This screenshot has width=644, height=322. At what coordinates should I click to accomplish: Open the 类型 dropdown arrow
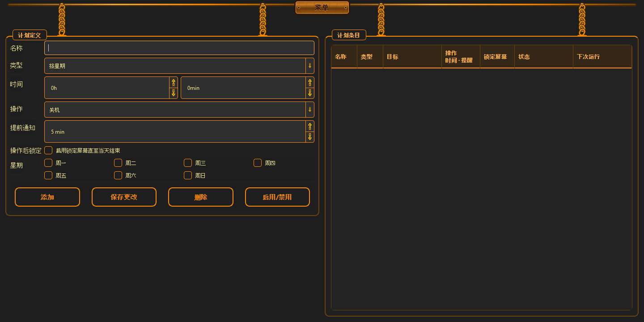310,66
